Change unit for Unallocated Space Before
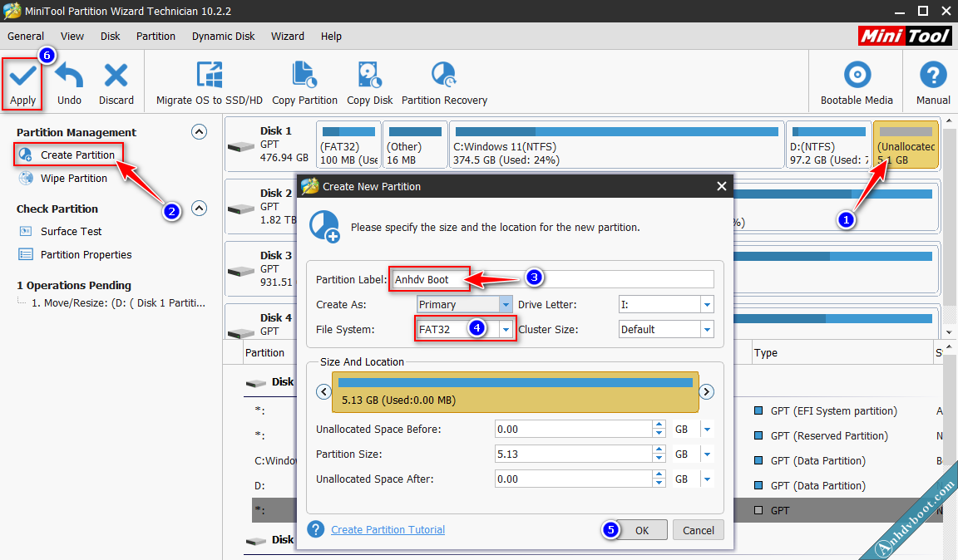958x560 pixels. pos(707,430)
